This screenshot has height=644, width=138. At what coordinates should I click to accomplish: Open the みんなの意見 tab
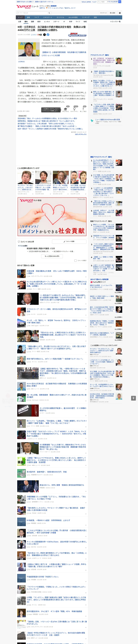pyautogui.click(x=73, y=17)
